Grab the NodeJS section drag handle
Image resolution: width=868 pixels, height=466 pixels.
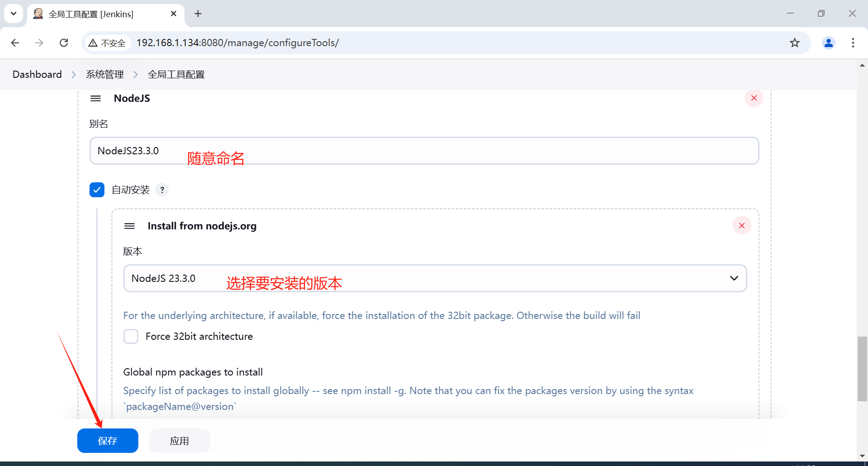(x=95, y=98)
